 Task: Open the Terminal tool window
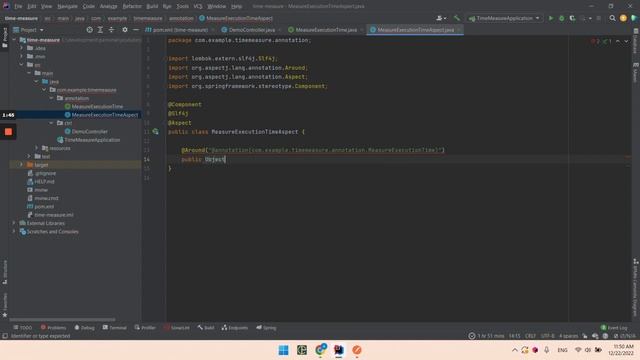[x=114, y=327]
